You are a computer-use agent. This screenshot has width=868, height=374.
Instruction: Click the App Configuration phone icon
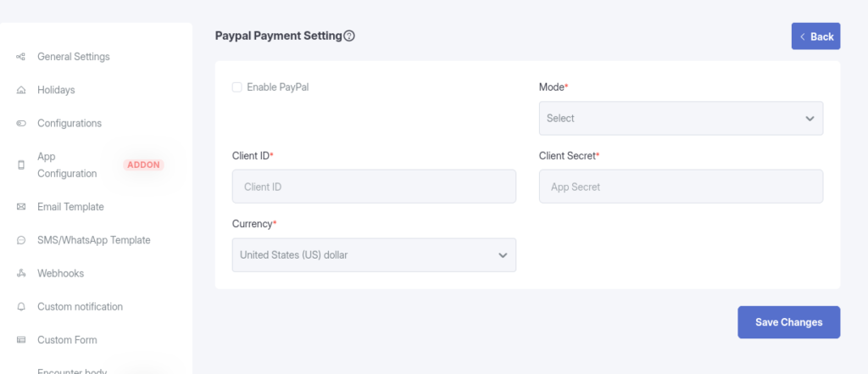[20, 165]
